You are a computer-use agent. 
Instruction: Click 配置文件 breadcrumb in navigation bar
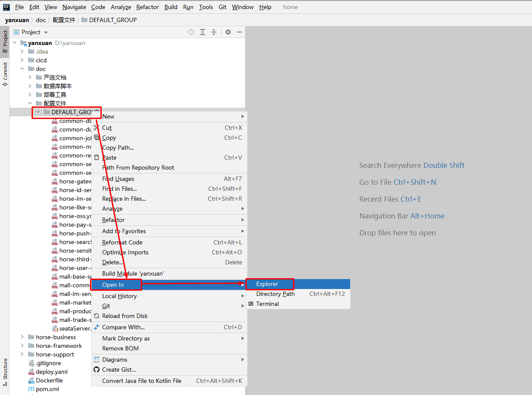64,20
